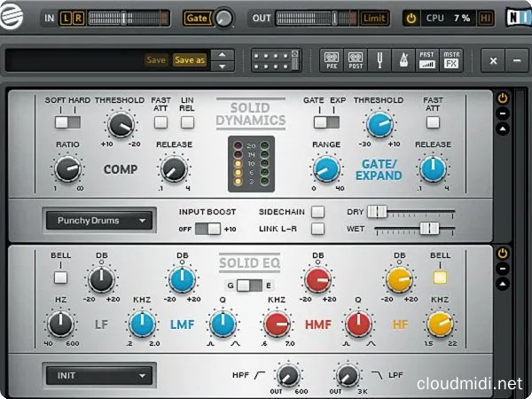Viewport: 532px width, 399px height.
Task: Flip the Input Boost switch
Action: [207, 229]
